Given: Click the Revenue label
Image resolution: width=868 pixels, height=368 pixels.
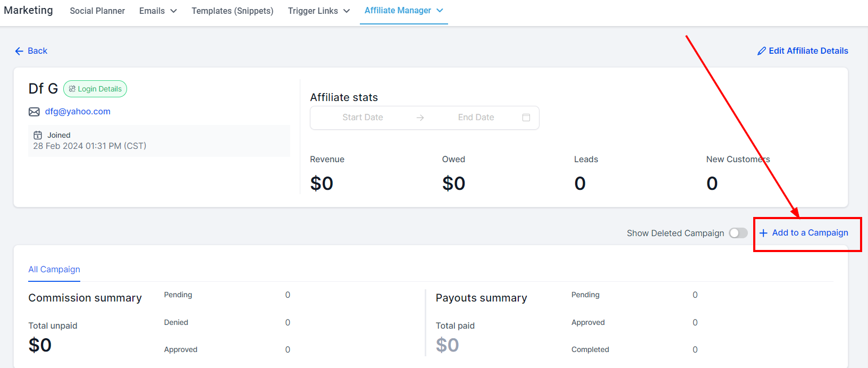Looking at the screenshot, I should (327, 160).
